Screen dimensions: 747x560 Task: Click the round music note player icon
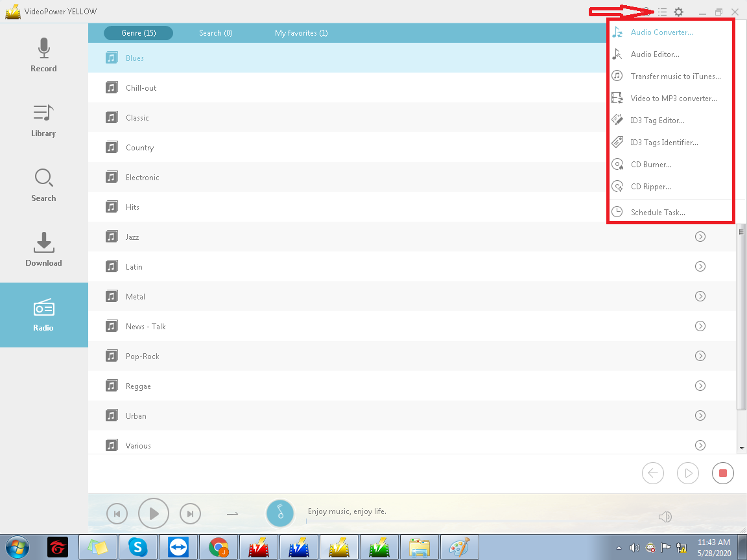pyautogui.click(x=280, y=513)
